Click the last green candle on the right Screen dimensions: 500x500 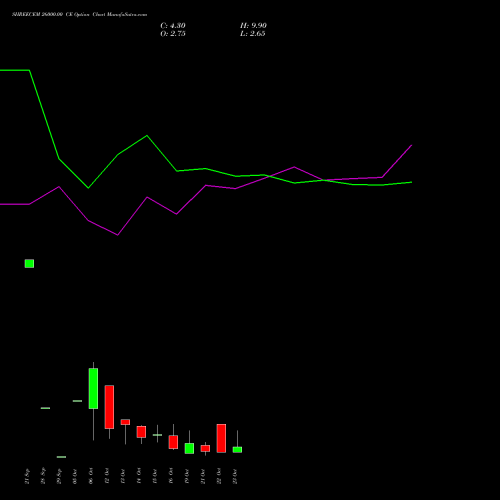237,450
